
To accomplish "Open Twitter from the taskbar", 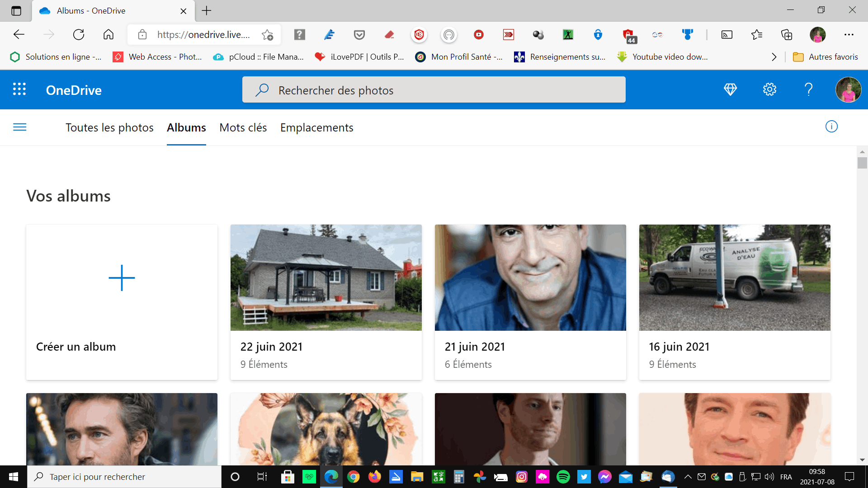I will click(x=584, y=477).
